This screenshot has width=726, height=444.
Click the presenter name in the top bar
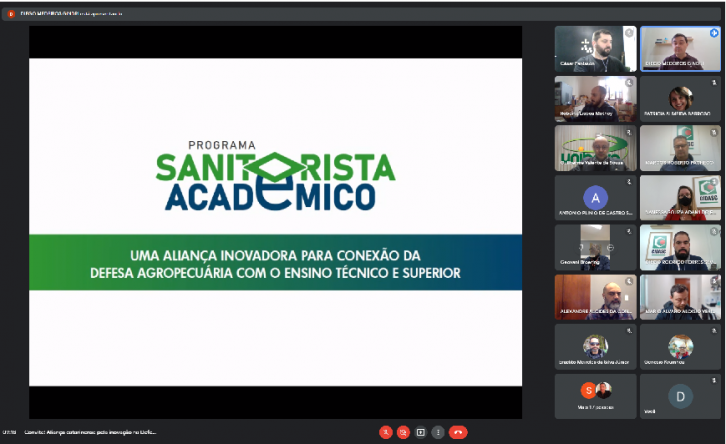[50, 14]
